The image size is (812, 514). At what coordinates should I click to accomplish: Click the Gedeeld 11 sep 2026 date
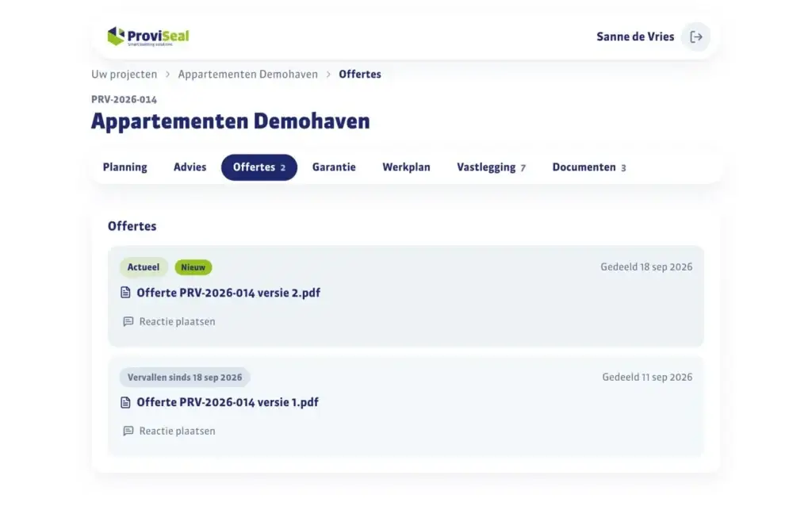tap(647, 378)
